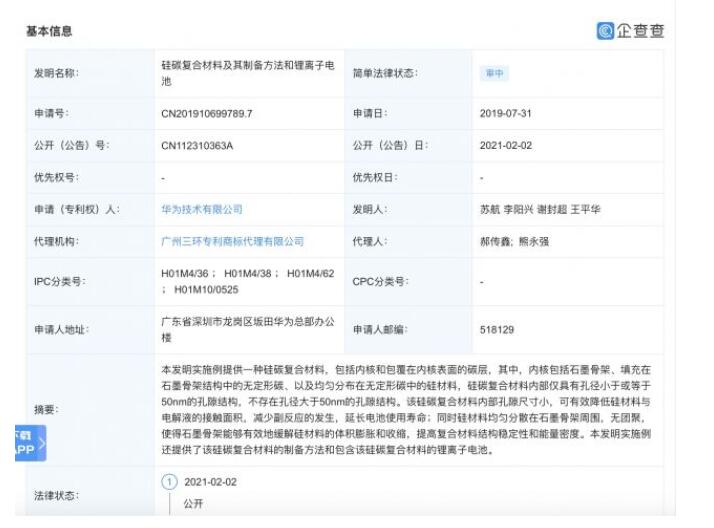Click the 企查查 logo icon
Image resolution: width=714 pixels, height=528 pixels.
point(606,31)
